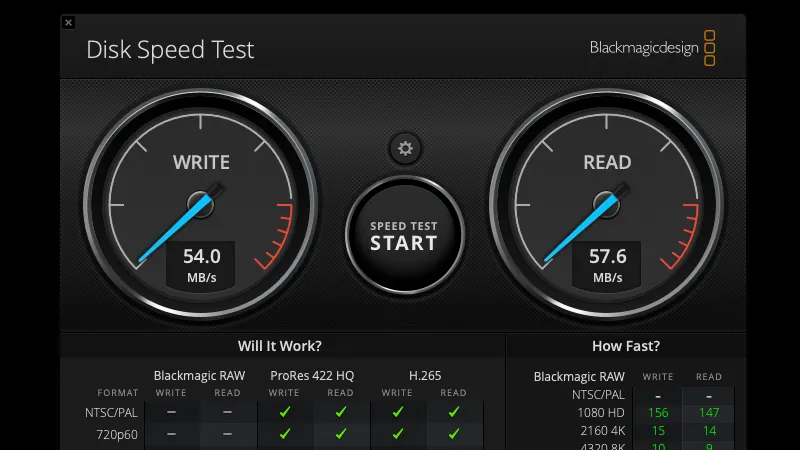Viewport: 800px width, 450px height.
Task: Open settings with the gear icon
Action: [x=405, y=148]
